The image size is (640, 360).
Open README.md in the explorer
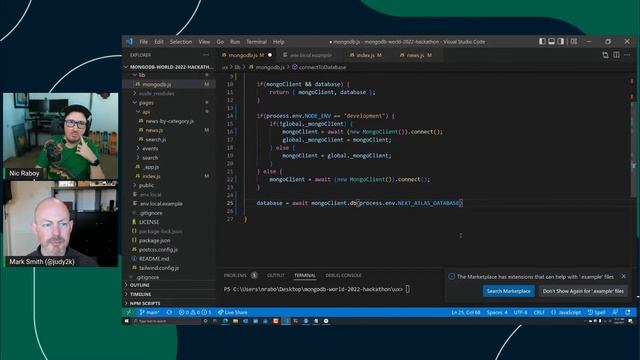coord(169,259)
